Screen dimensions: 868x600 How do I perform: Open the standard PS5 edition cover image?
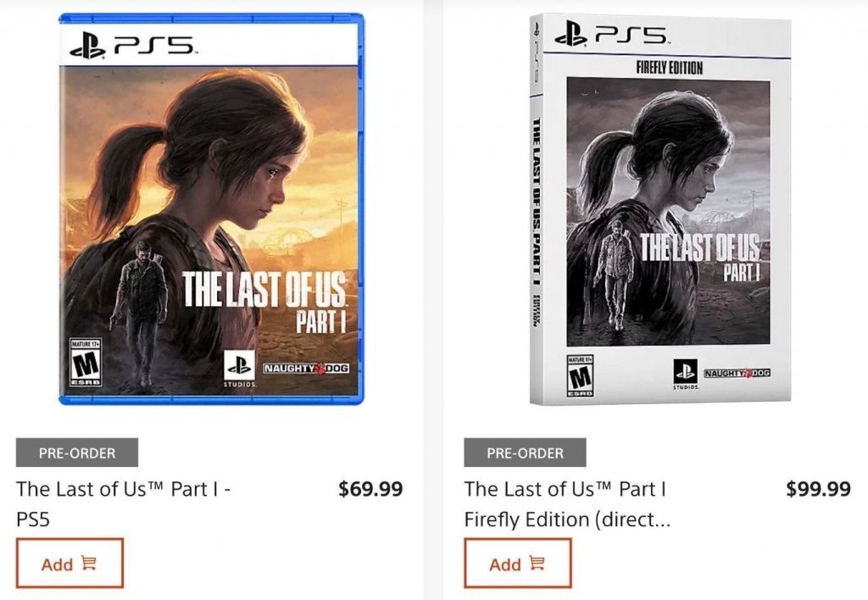pos(211,209)
